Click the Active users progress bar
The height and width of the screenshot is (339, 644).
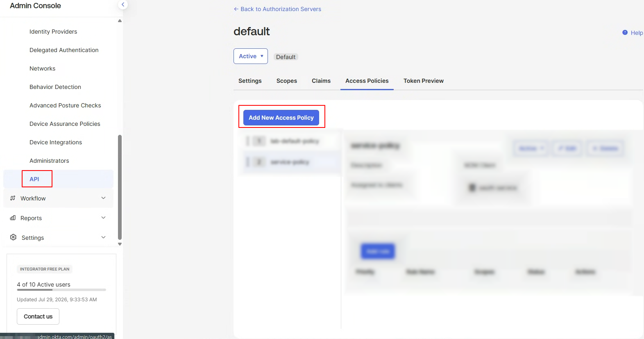tap(61, 290)
